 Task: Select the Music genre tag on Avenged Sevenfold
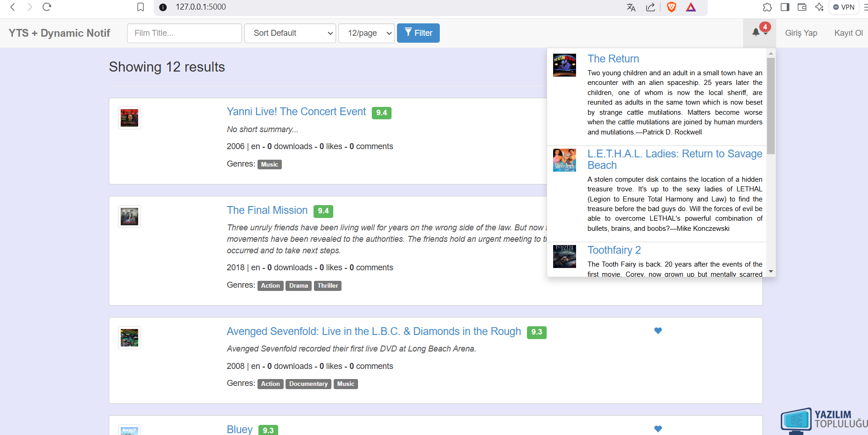pyautogui.click(x=346, y=384)
